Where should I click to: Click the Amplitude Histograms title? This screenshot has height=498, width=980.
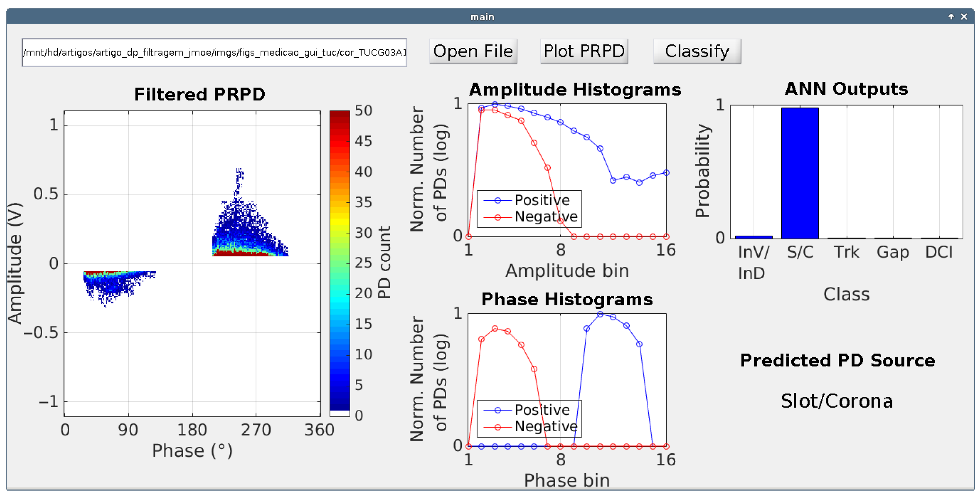(x=575, y=90)
